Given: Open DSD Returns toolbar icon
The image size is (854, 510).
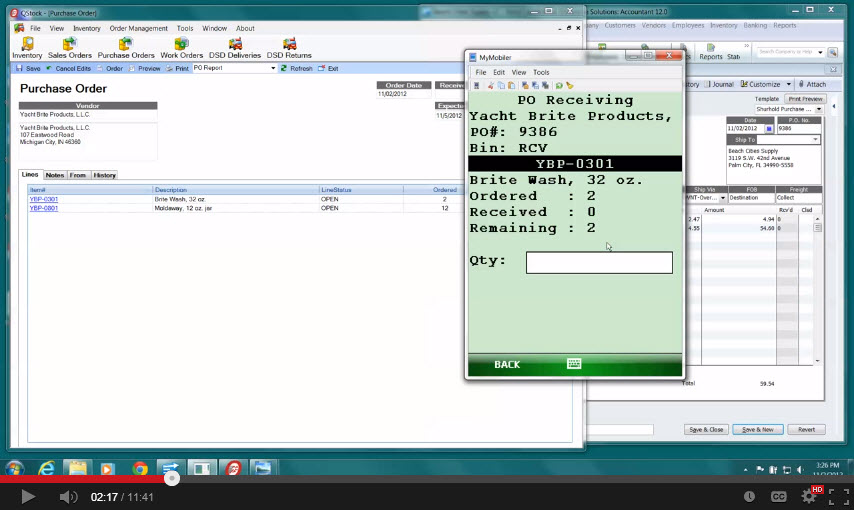Looking at the screenshot, I should coord(289,47).
